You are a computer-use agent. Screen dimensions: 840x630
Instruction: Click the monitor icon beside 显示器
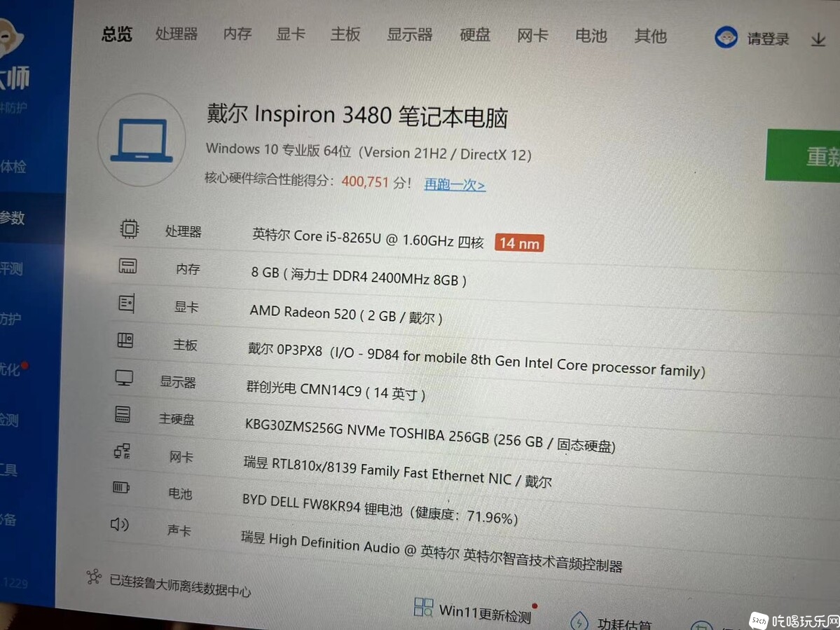[124, 378]
